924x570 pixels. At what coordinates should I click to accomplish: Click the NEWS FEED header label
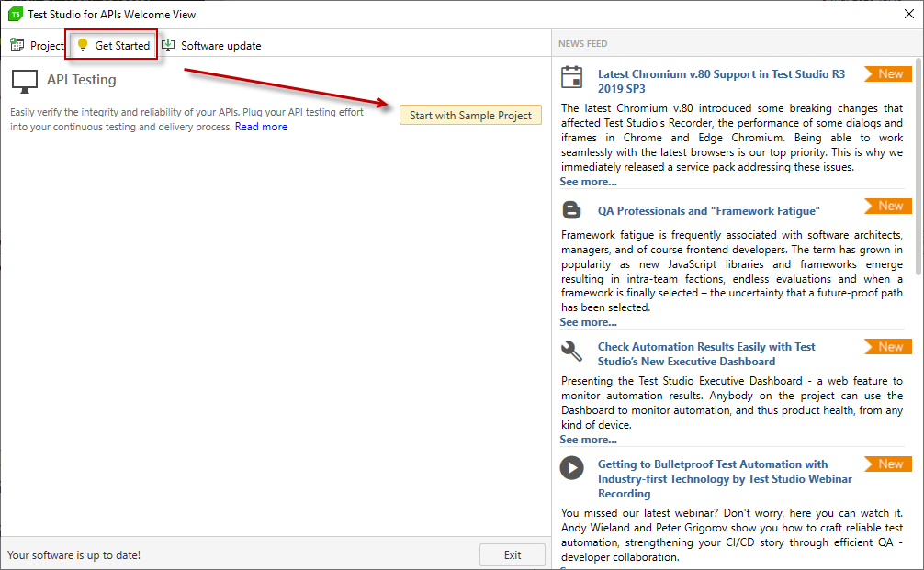pyautogui.click(x=583, y=43)
